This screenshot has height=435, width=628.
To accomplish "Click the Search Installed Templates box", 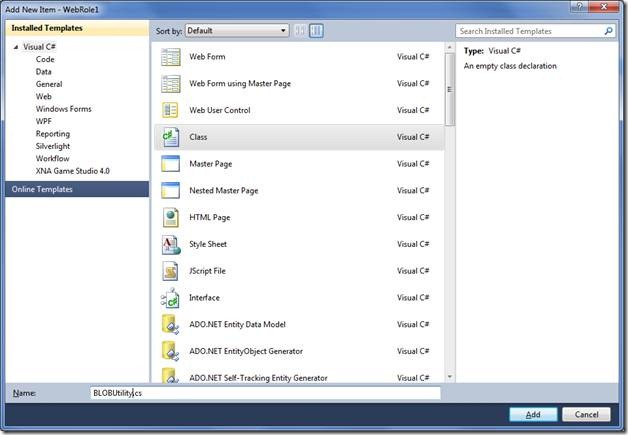I will 528,31.
